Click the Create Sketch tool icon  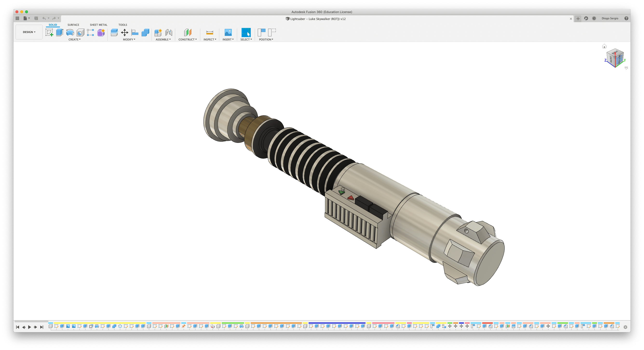coord(49,33)
